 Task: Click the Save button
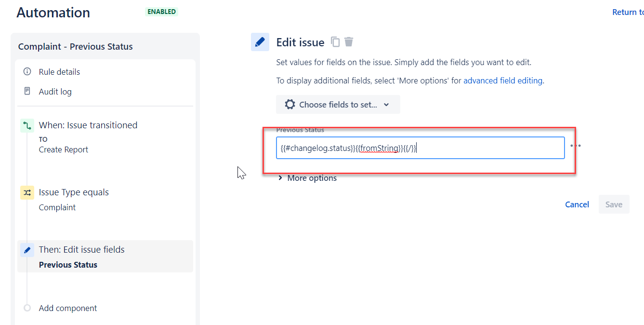(x=614, y=204)
